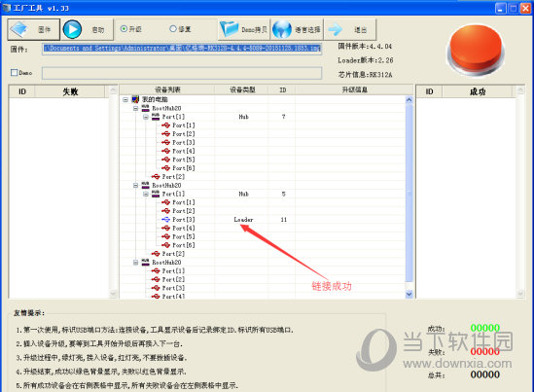The height and width of the screenshot is (392, 534).
Task: Collapse the third RootHub20 node
Action: click(135, 263)
